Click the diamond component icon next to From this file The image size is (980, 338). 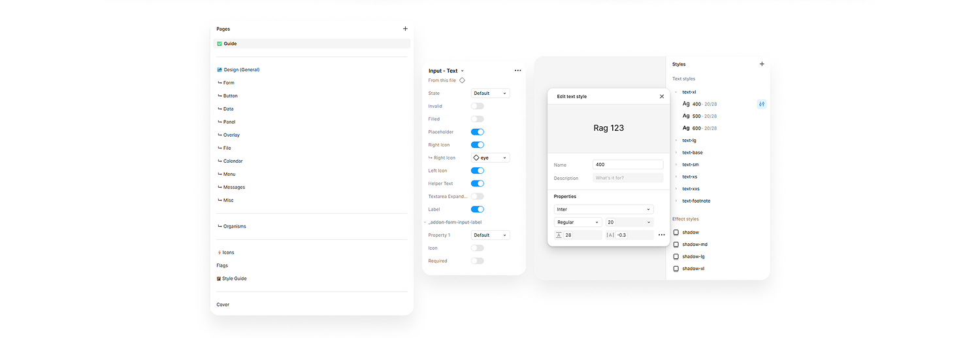point(462,80)
